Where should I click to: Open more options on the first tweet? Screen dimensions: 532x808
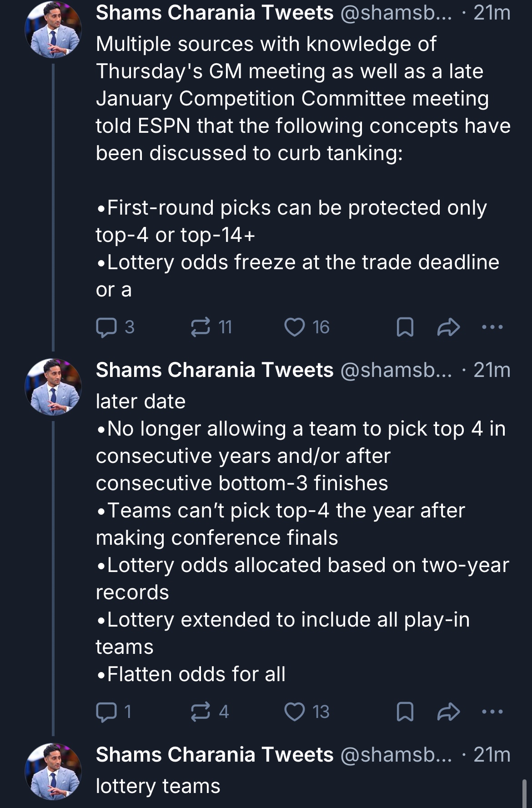coord(492,327)
